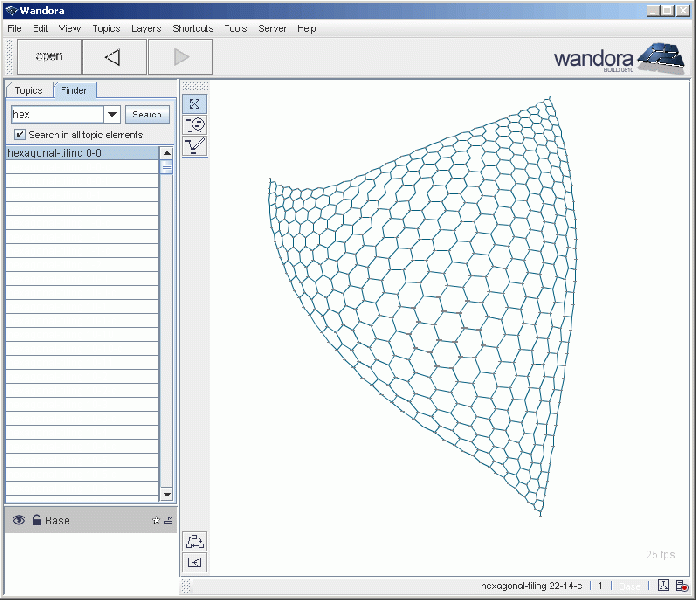The image size is (696, 600).
Task: Select the expand arrows graph tool
Action: click(195, 103)
